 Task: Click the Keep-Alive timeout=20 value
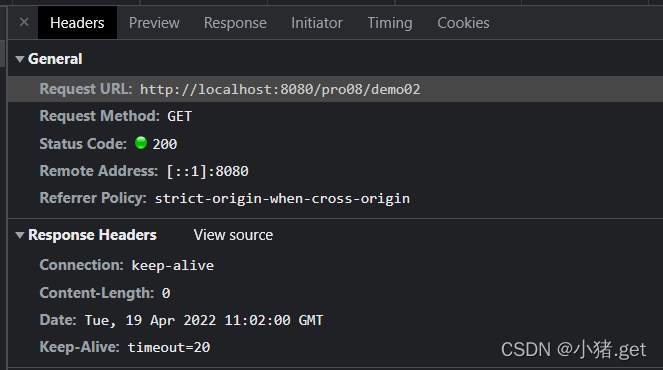tap(169, 347)
